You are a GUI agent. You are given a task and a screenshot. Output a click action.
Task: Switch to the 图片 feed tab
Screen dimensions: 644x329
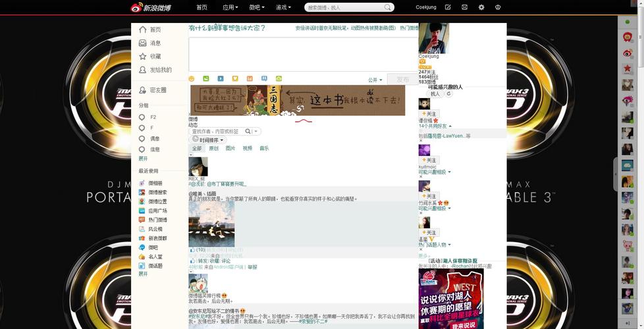pyautogui.click(x=230, y=149)
